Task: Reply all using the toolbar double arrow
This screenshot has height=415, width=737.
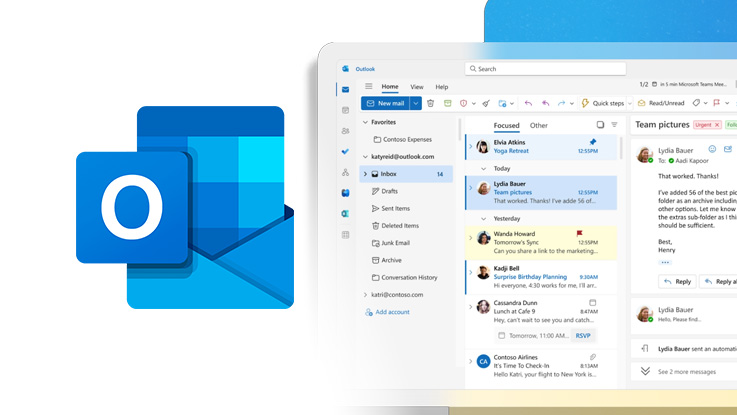Action: point(545,103)
